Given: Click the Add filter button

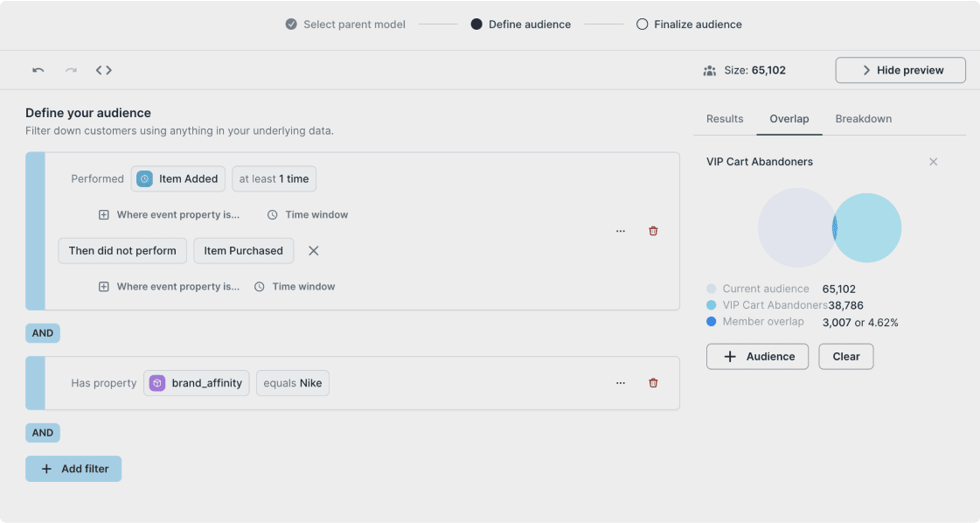Looking at the screenshot, I should tap(73, 469).
